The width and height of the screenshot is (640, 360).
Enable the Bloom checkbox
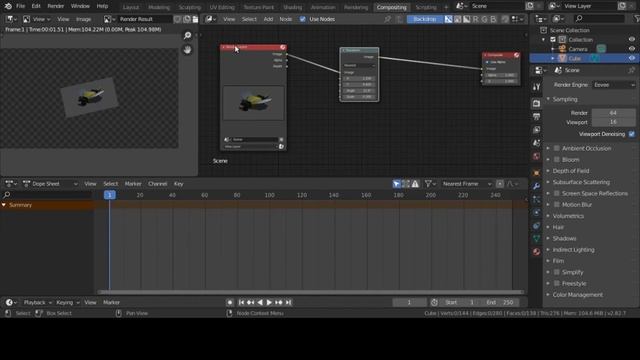click(x=557, y=160)
